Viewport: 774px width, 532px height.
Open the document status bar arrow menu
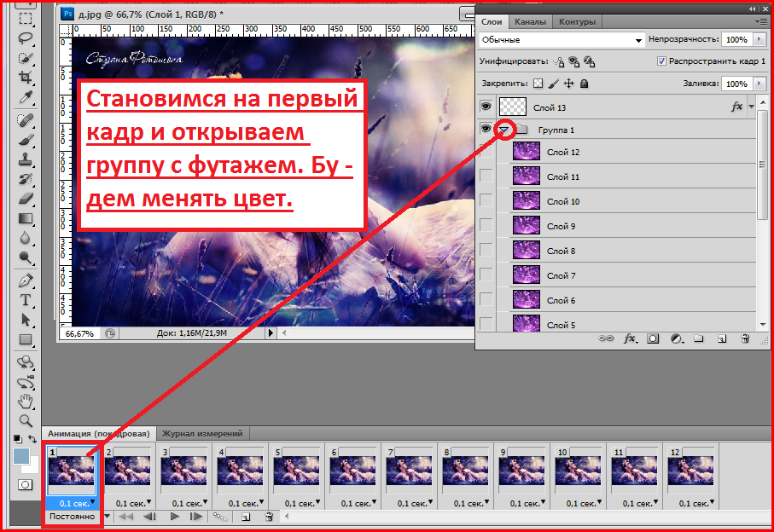click(270, 332)
